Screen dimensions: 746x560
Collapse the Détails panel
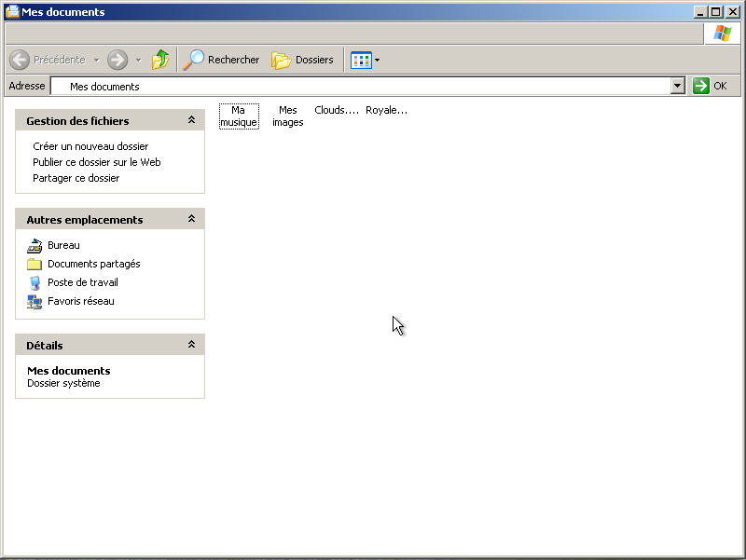(x=191, y=345)
